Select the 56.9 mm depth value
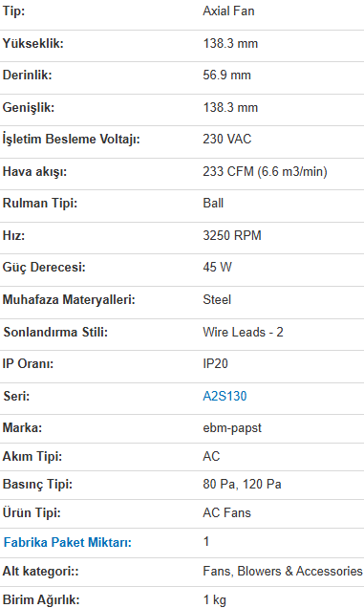 tap(226, 75)
